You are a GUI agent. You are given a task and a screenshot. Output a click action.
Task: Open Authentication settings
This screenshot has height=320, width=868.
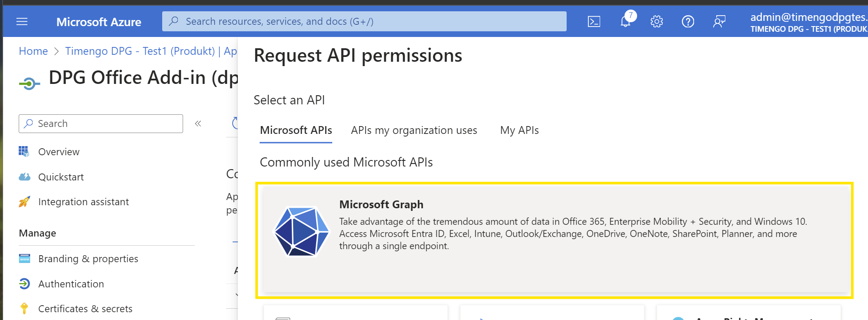(71, 284)
